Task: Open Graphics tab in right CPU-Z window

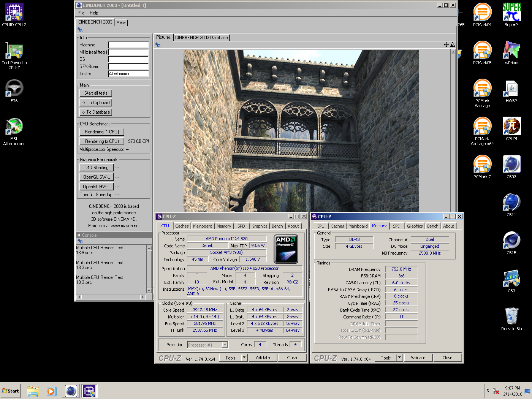Action: point(415,226)
